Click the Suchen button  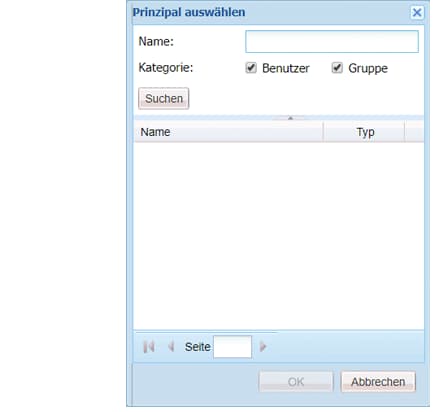(164, 98)
